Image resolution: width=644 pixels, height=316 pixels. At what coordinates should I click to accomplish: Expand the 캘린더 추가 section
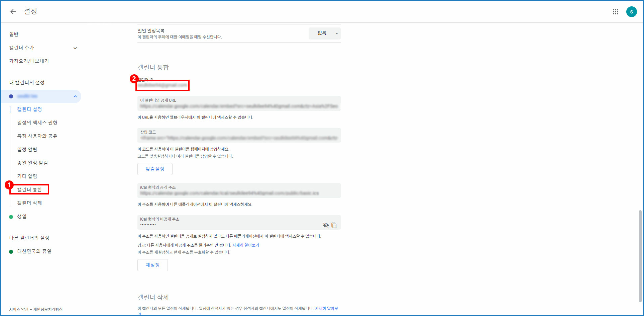click(75, 48)
